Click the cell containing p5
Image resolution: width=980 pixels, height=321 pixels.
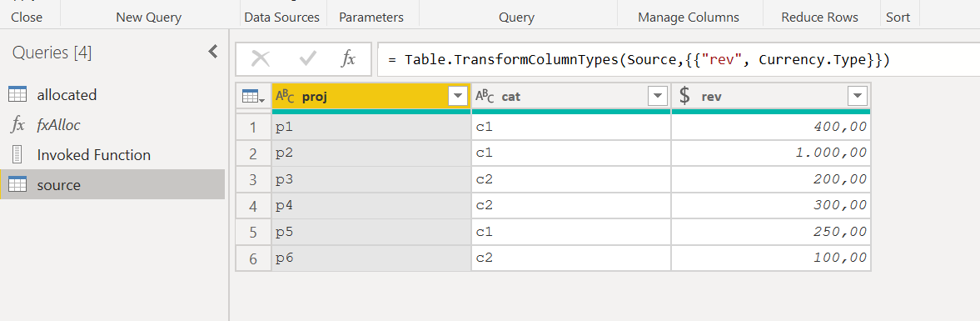pyautogui.click(x=371, y=232)
